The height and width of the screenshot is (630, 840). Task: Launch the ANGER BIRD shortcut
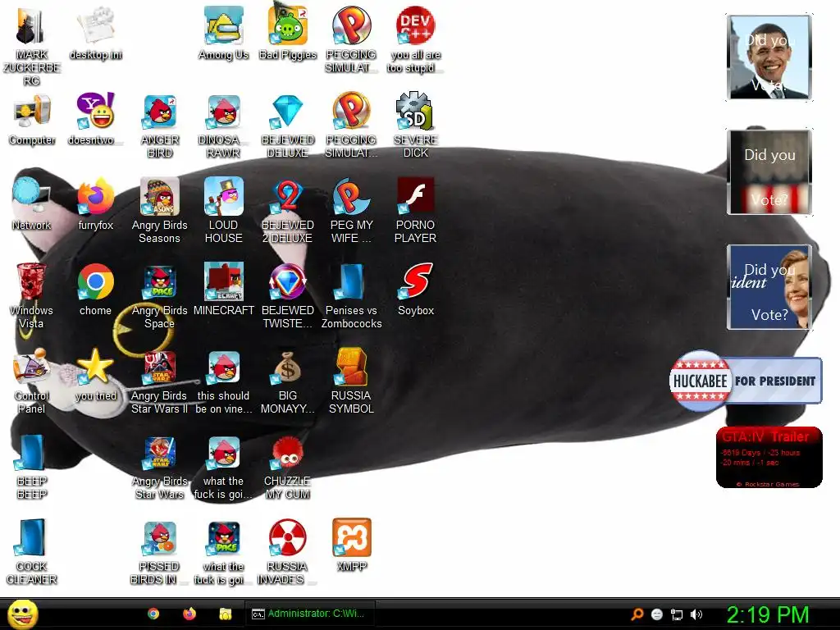(160, 111)
